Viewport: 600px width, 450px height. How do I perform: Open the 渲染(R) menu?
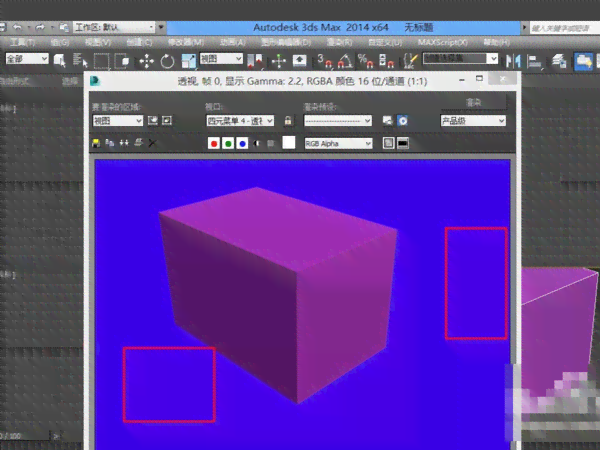pyautogui.click(x=339, y=42)
